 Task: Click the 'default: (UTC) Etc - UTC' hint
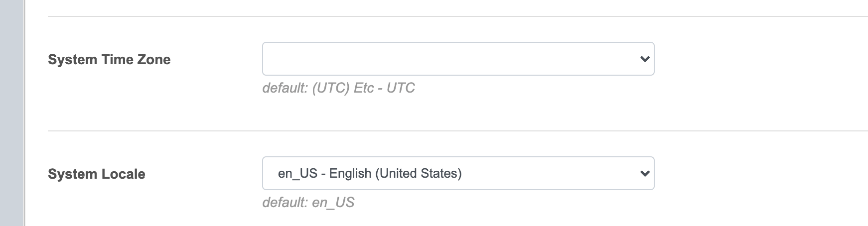[x=338, y=88]
